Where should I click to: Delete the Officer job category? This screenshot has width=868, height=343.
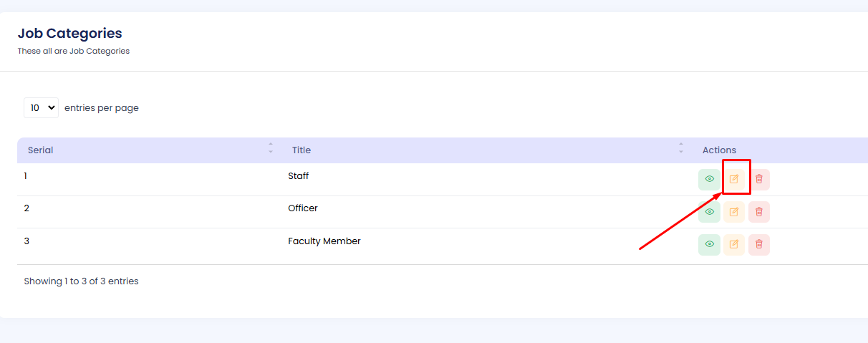(759, 212)
